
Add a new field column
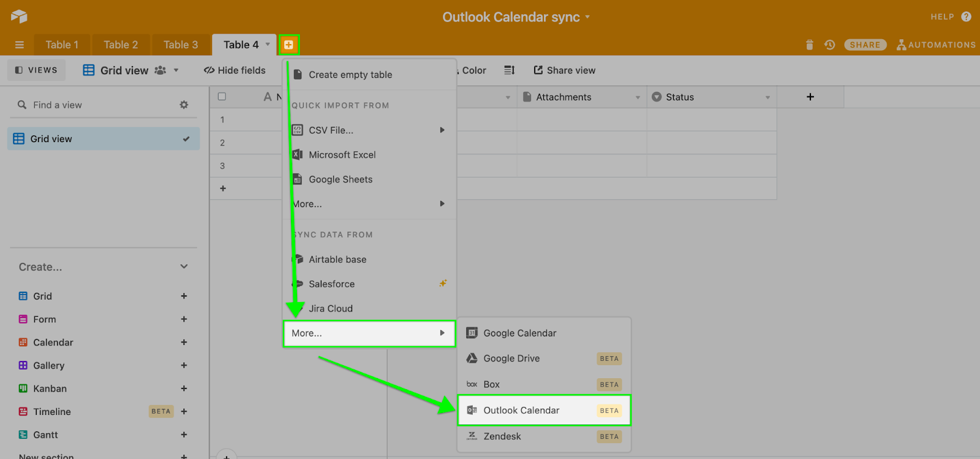tap(810, 97)
